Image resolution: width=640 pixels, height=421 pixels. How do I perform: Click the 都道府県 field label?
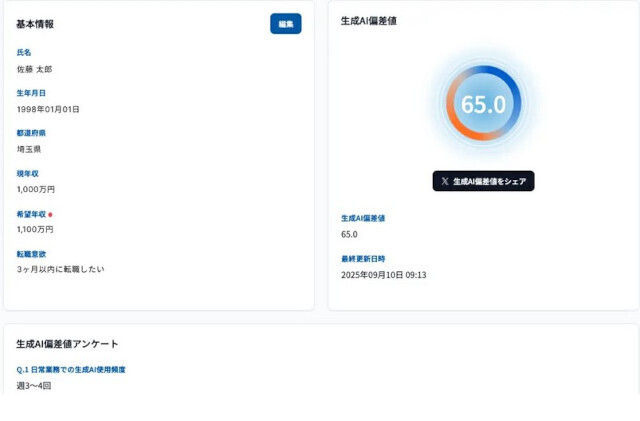tap(31, 133)
